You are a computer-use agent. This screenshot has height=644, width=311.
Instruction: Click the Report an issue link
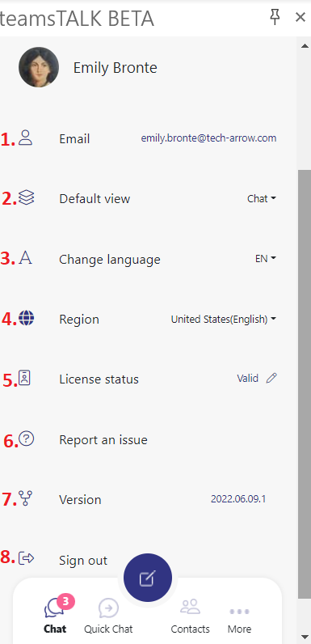[x=103, y=440]
